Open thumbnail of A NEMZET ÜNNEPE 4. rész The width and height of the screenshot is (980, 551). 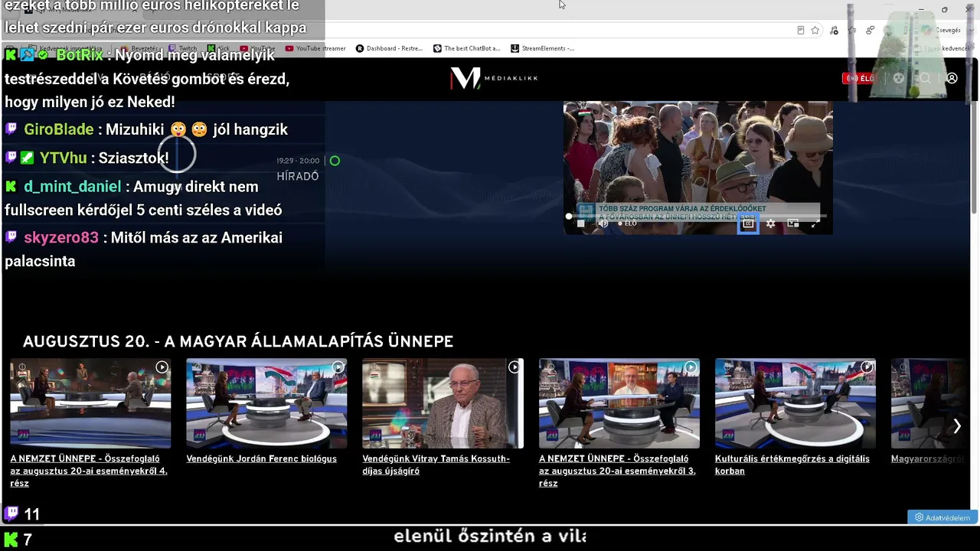90,403
